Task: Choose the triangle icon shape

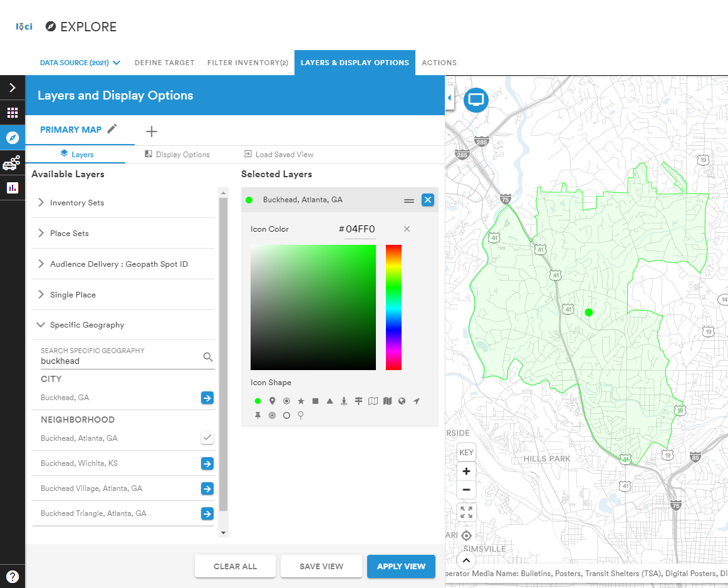Action: [x=330, y=401]
